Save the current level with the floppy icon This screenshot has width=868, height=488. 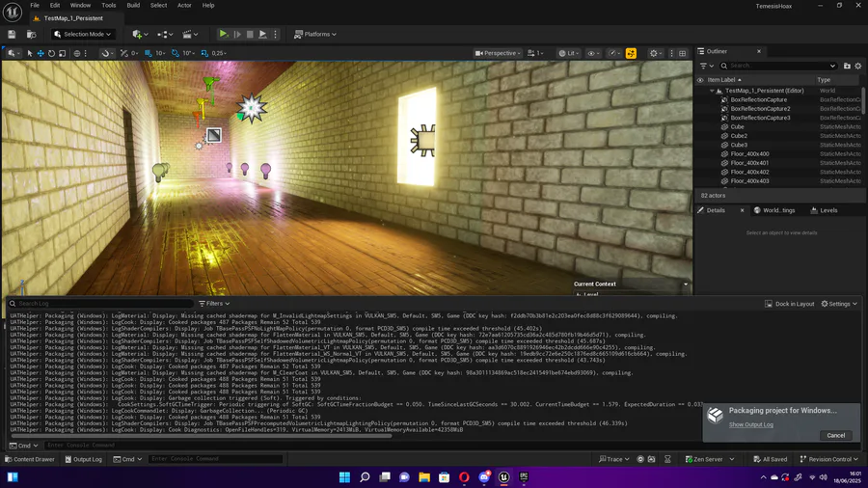(x=12, y=35)
